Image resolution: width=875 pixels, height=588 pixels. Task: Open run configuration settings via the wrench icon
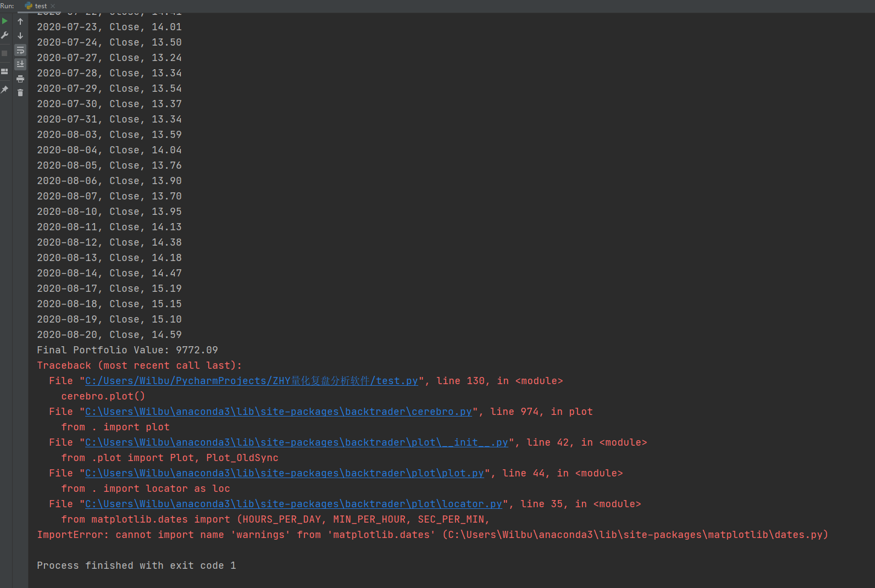tap(4, 35)
